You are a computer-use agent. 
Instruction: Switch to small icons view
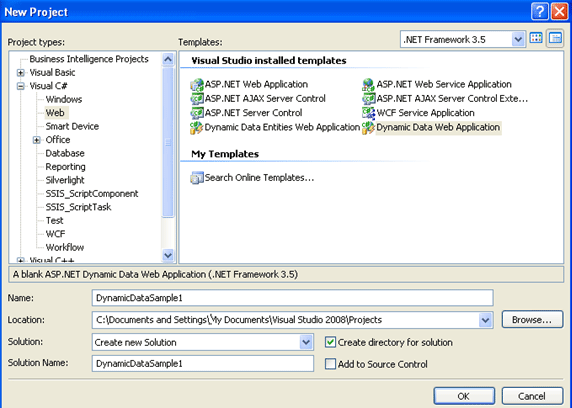[555, 38]
